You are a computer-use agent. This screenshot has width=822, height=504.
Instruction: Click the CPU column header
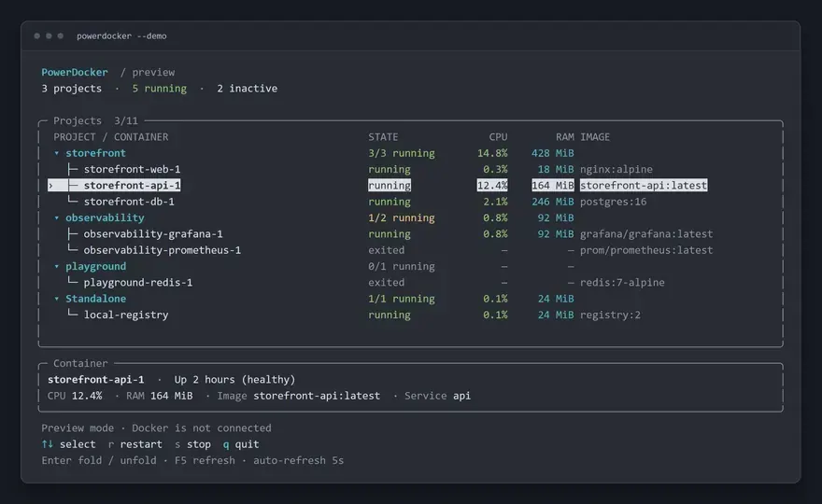click(x=498, y=137)
